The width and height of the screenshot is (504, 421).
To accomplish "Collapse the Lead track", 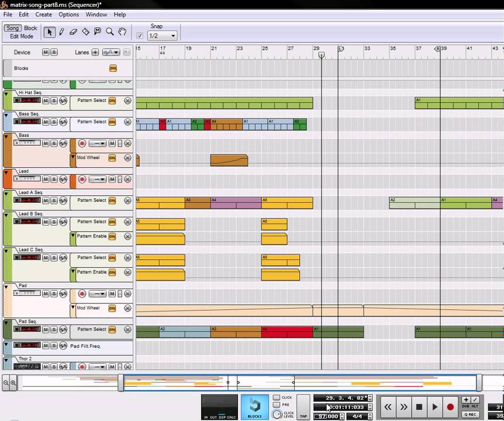I will [x=6, y=172].
